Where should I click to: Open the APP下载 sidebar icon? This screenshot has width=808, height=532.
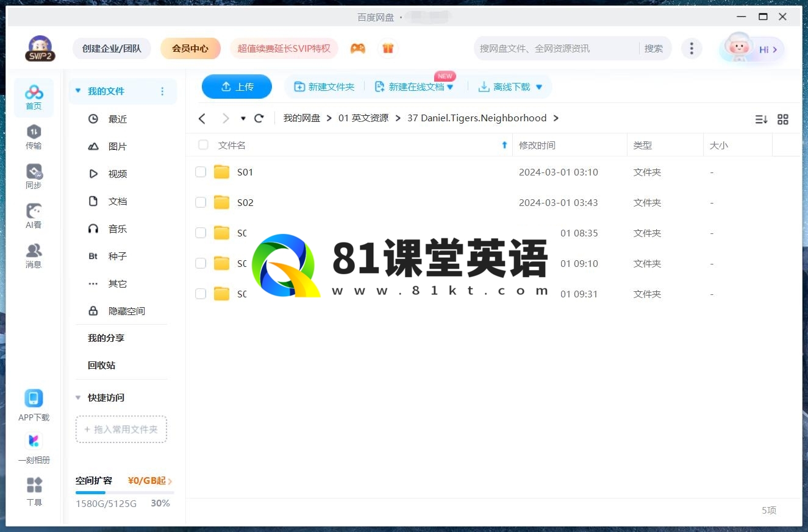tap(34, 406)
